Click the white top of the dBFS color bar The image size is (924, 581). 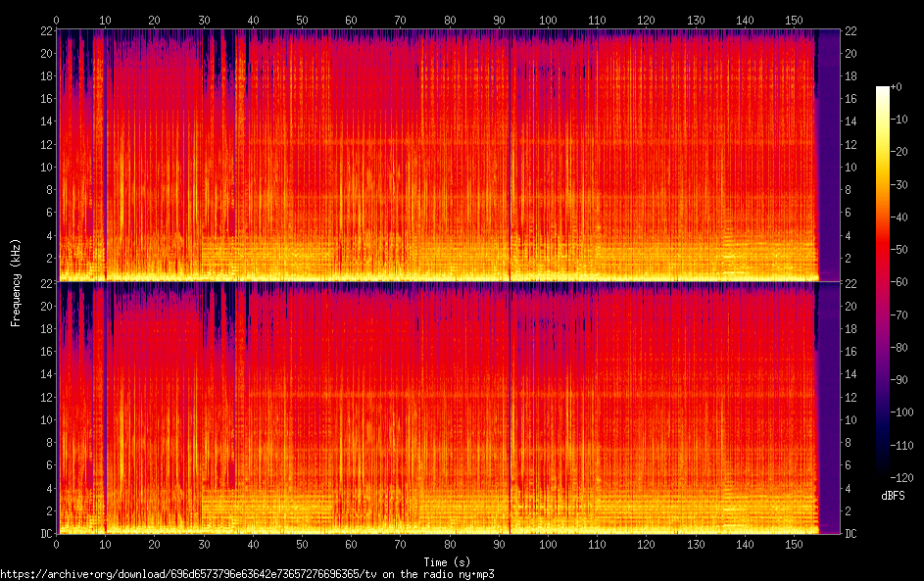click(883, 90)
